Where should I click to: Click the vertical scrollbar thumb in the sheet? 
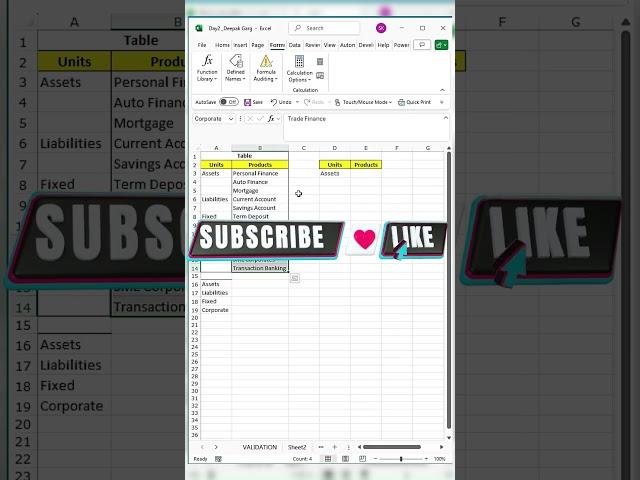[449, 290]
